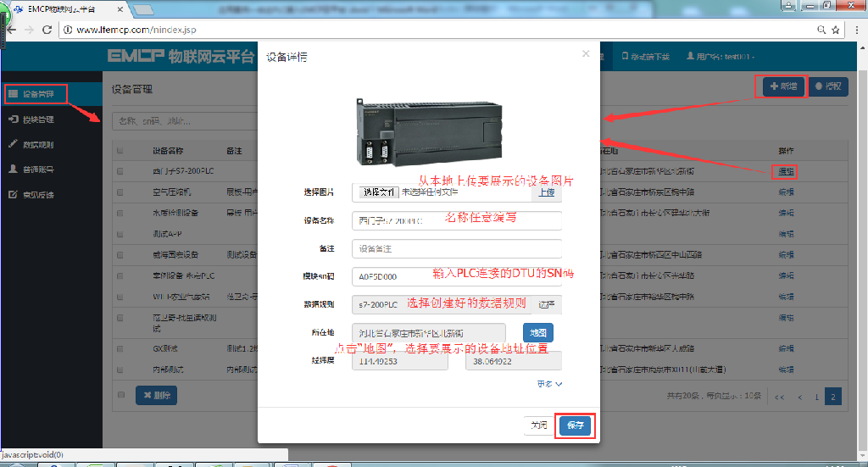
Task: Click the 备注 remark input field
Action: [457, 248]
